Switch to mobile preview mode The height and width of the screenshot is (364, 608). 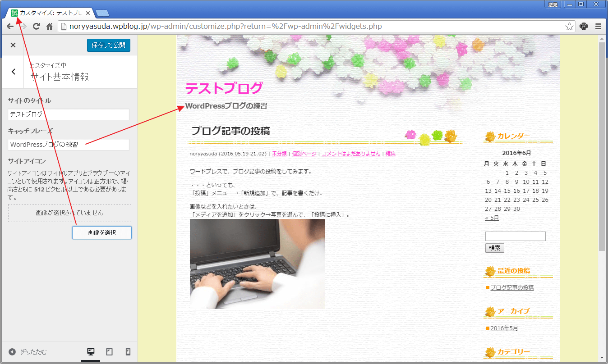point(128,352)
